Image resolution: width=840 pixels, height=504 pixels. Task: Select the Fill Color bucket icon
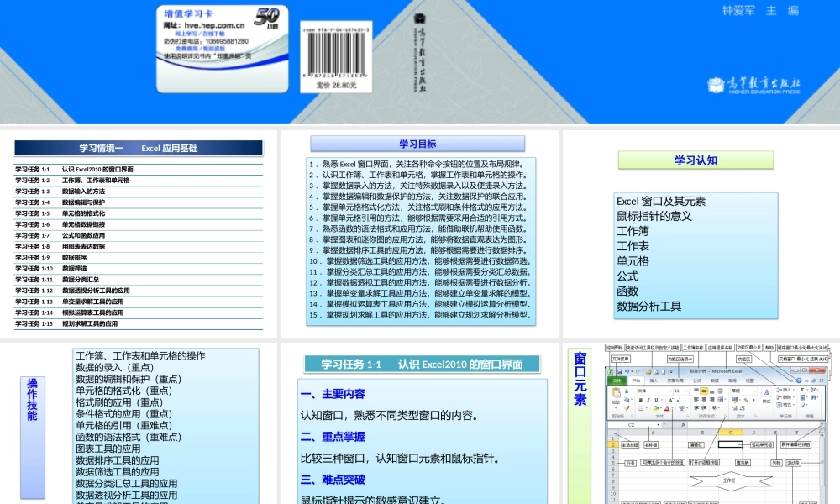656,408
